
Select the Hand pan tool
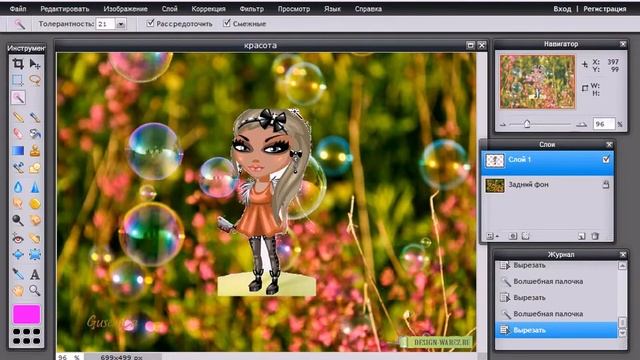[x=18, y=291]
